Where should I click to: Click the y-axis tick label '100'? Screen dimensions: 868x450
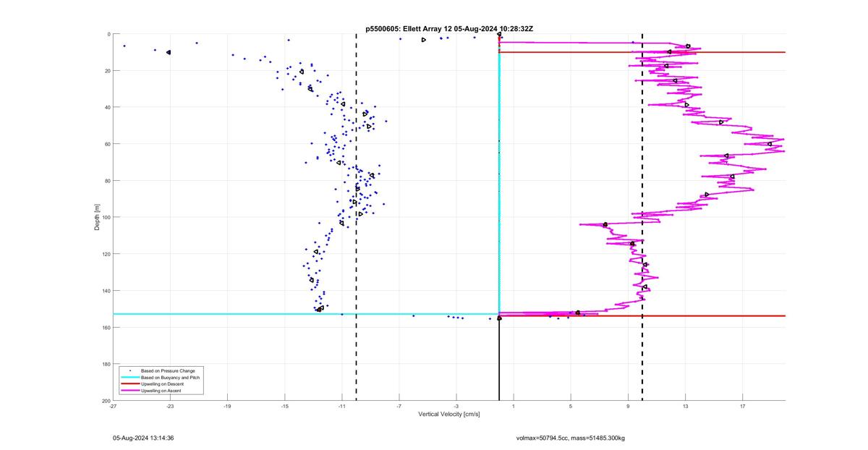(106, 217)
